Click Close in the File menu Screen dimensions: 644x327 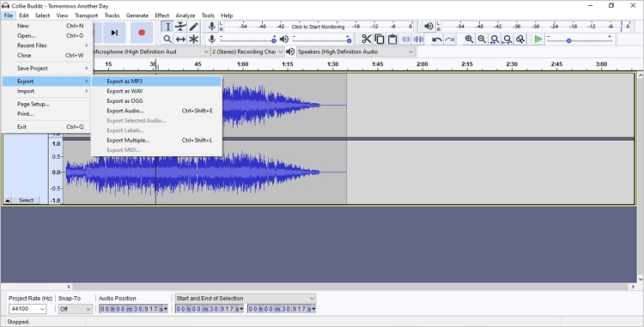coord(46,56)
